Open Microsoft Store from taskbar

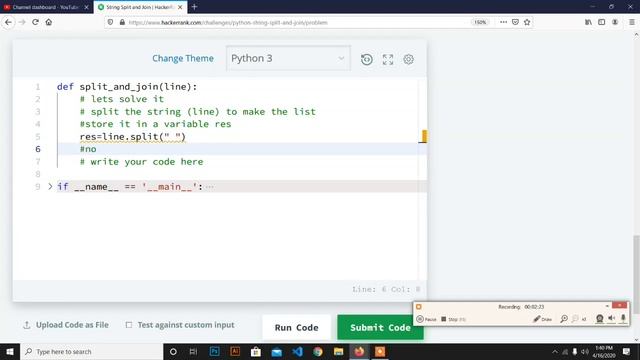pyautogui.click(x=256, y=351)
